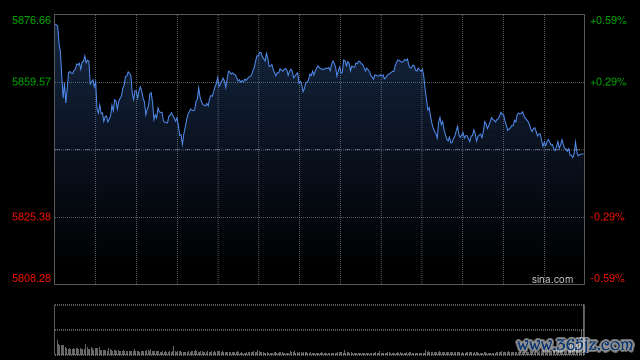Click the sharp drop on the price line
The image size is (640, 360).
(427, 102)
